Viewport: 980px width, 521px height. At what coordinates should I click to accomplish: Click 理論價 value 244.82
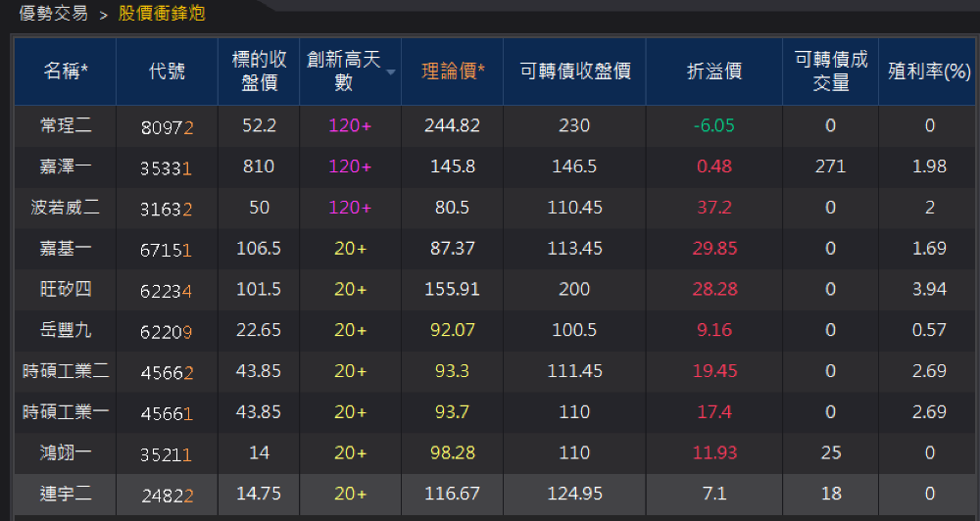453,125
